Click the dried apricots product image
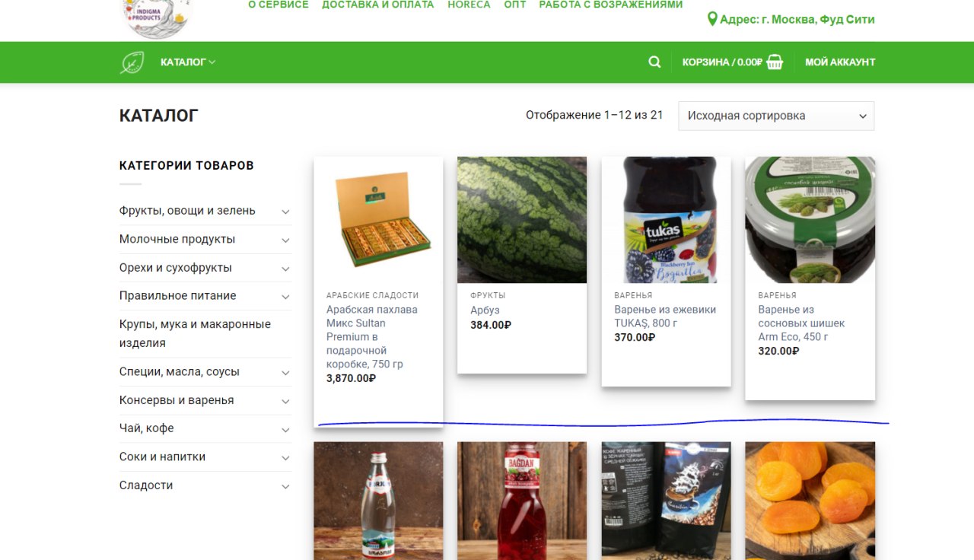 pyautogui.click(x=810, y=501)
